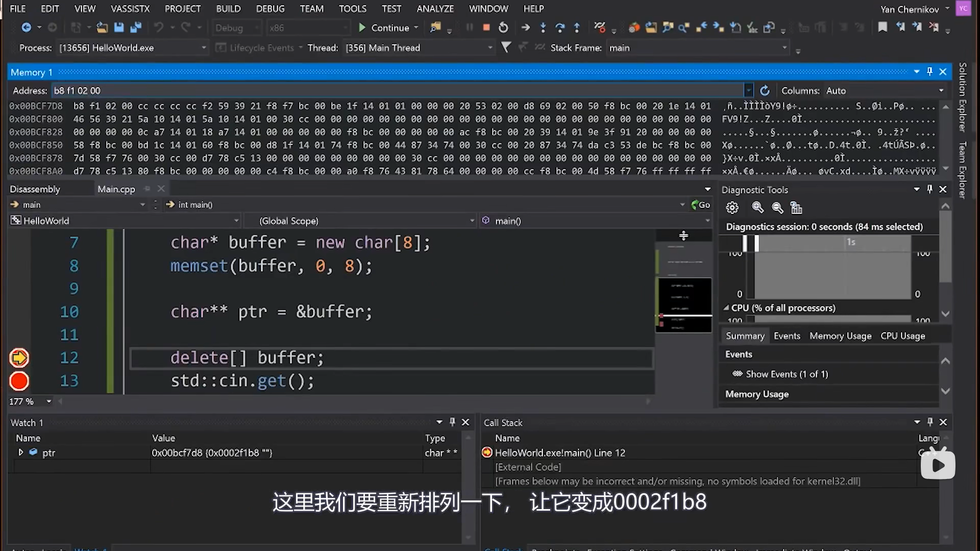Switch to the Memory Usage tab
The image size is (980, 551).
pyautogui.click(x=840, y=336)
